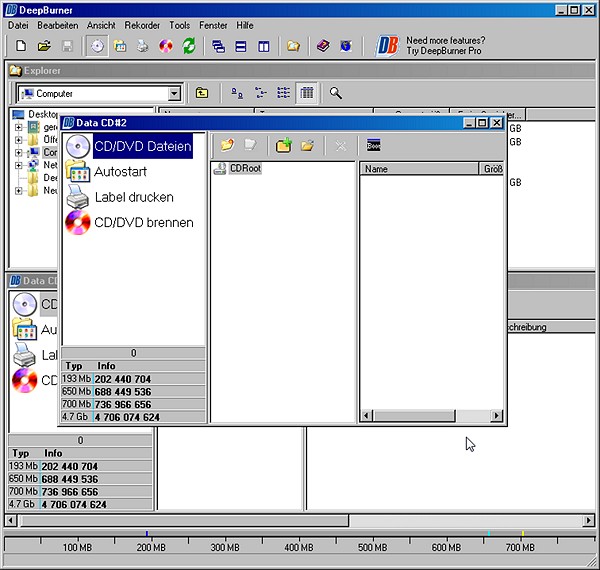Expand the Computer tree node
Image resolution: width=600 pixels, height=570 pixels.
point(18,153)
